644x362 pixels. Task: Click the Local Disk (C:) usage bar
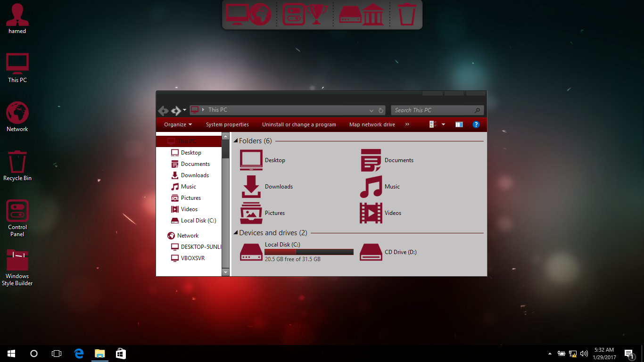click(x=309, y=252)
